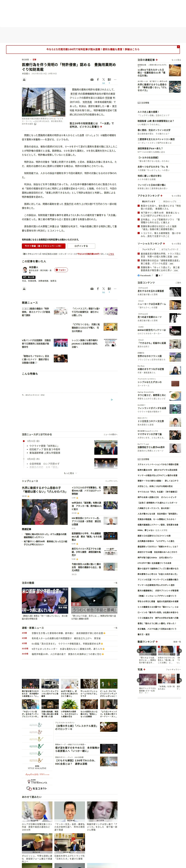Click the Facebook icon at the article bottom
Viewport: 186px width, 868px height.
tap(98, 289)
